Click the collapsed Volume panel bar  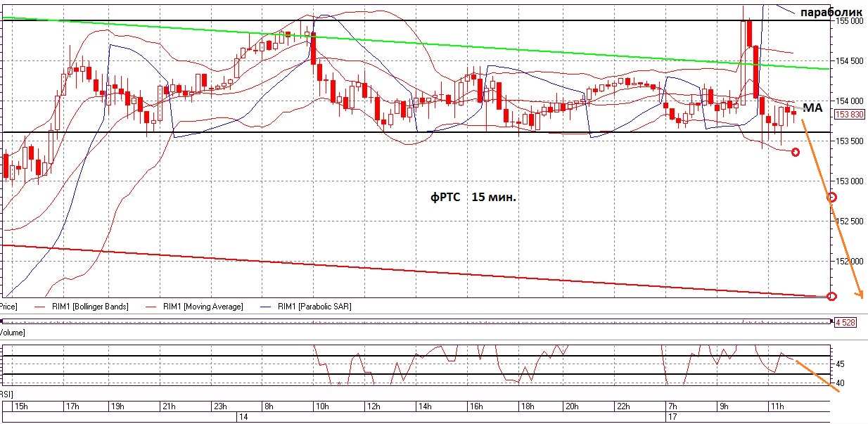pyautogui.click(x=415, y=321)
